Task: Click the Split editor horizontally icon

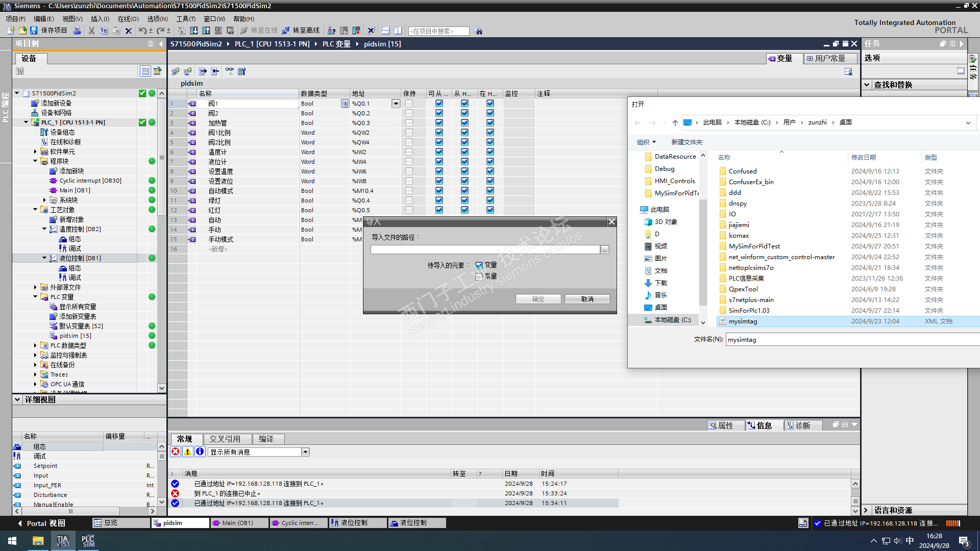Action: coord(386,31)
